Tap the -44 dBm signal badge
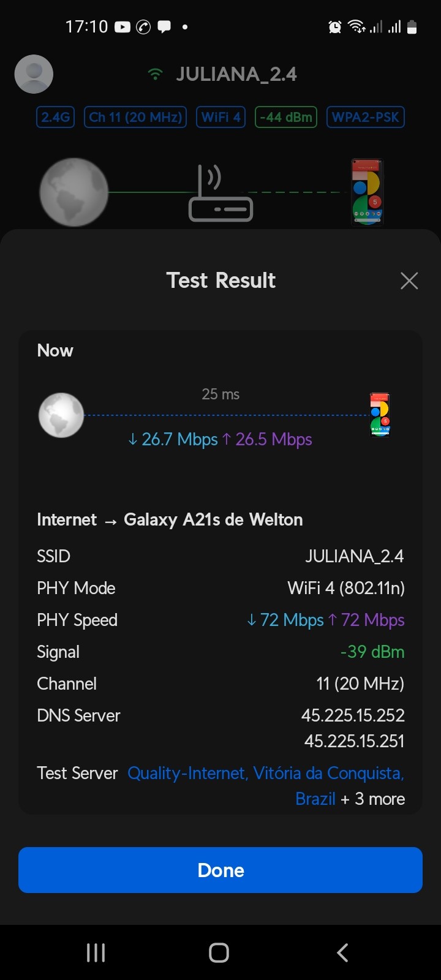 [286, 117]
